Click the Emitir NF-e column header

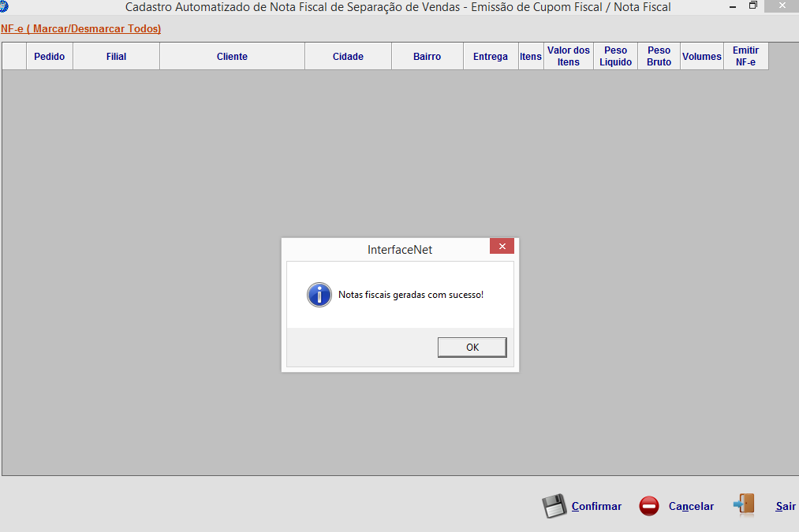click(x=745, y=57)
